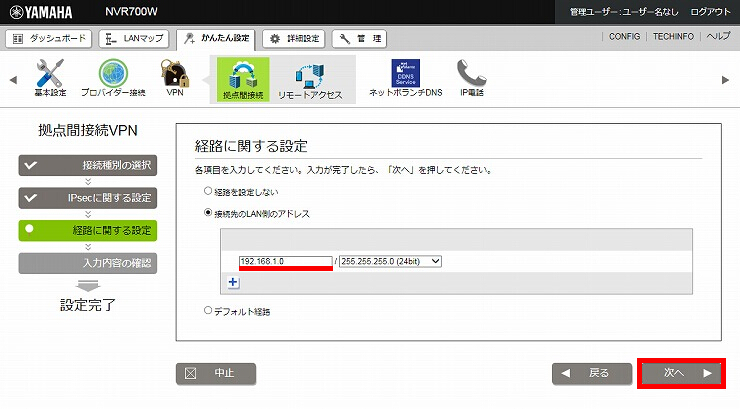Go to IPsecに関する設定 step
This screenshot has width=740, height=409.
coord(88,198)
